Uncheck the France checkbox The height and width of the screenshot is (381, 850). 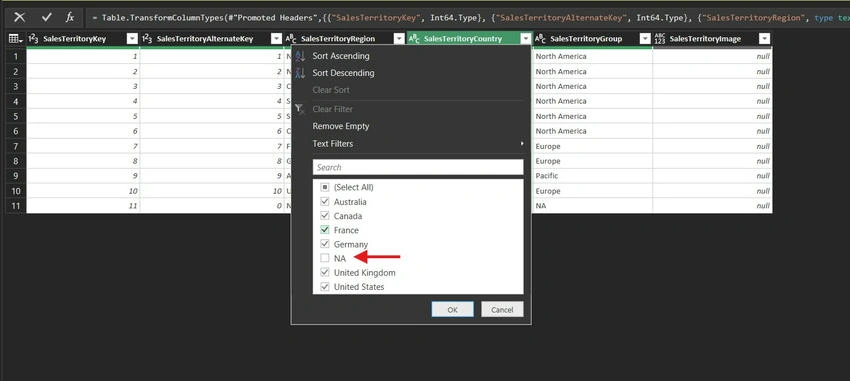click(x=325, y=230)
